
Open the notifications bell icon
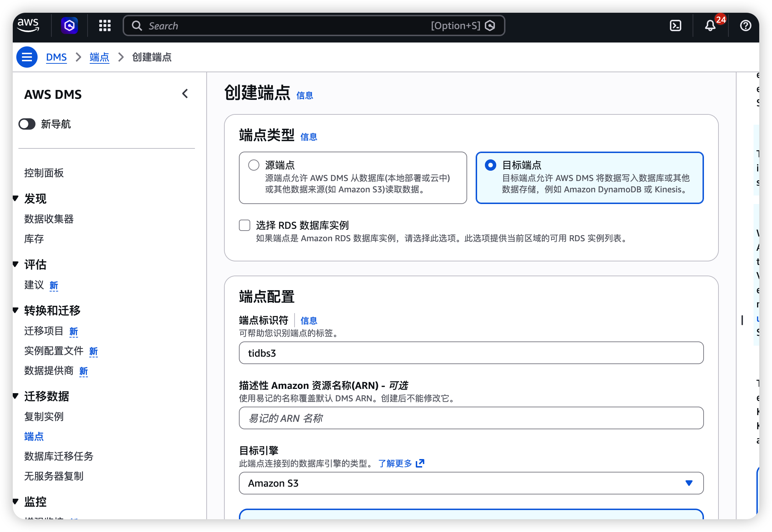(710, 26)
